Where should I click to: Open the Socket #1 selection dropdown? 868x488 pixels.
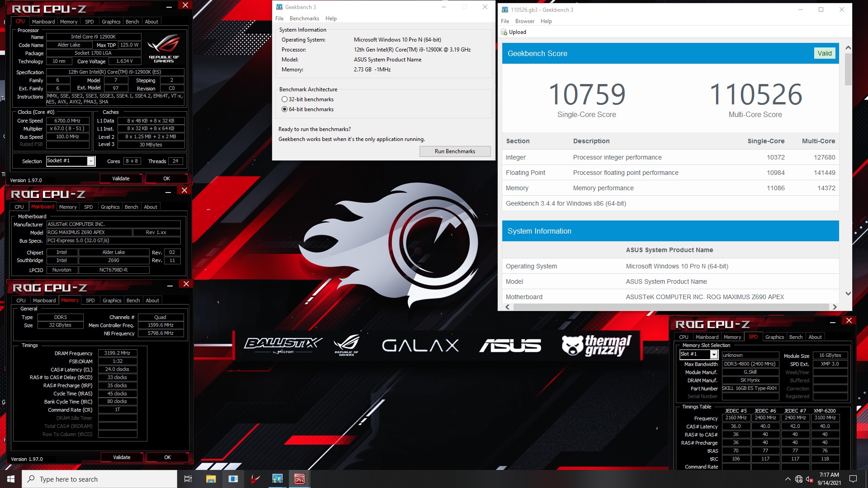tap(91, 161)
